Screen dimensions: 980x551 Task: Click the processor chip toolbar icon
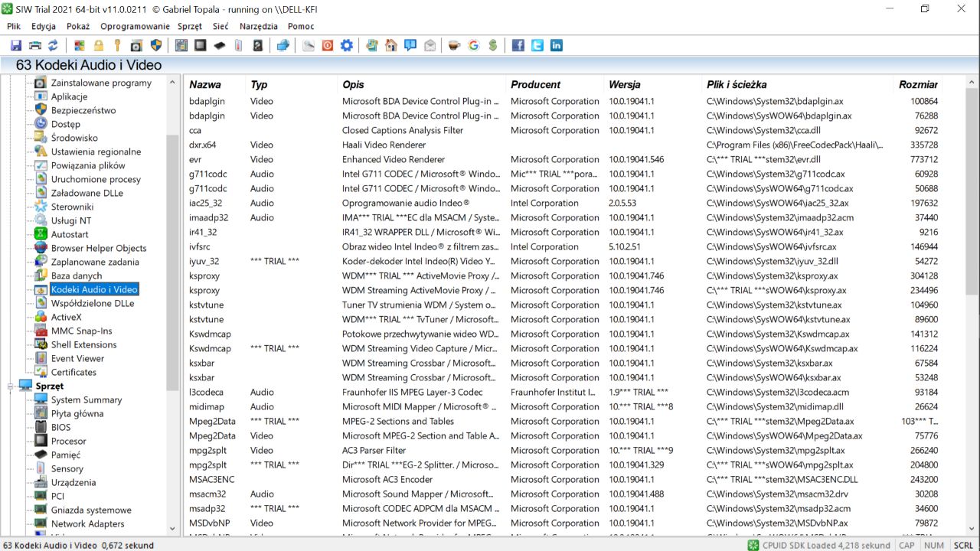click(x=200, y=46)
